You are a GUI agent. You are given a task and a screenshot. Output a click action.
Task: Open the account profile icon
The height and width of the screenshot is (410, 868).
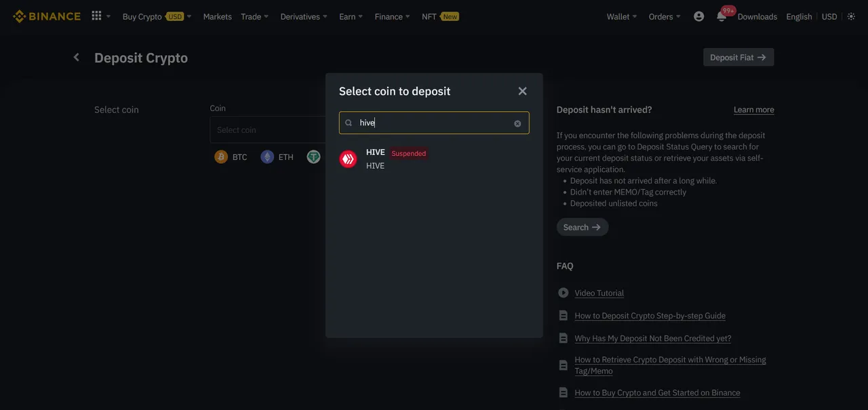tap(699, 16)
